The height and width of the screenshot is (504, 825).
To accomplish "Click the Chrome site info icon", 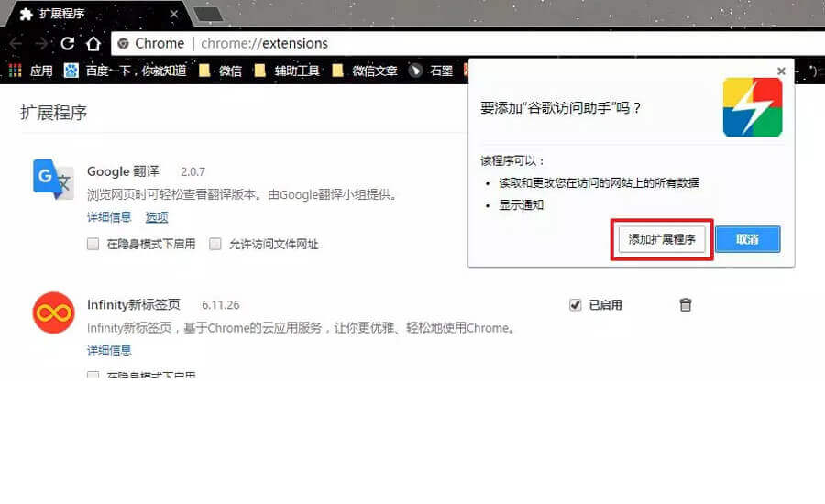I will coord(124,44).
